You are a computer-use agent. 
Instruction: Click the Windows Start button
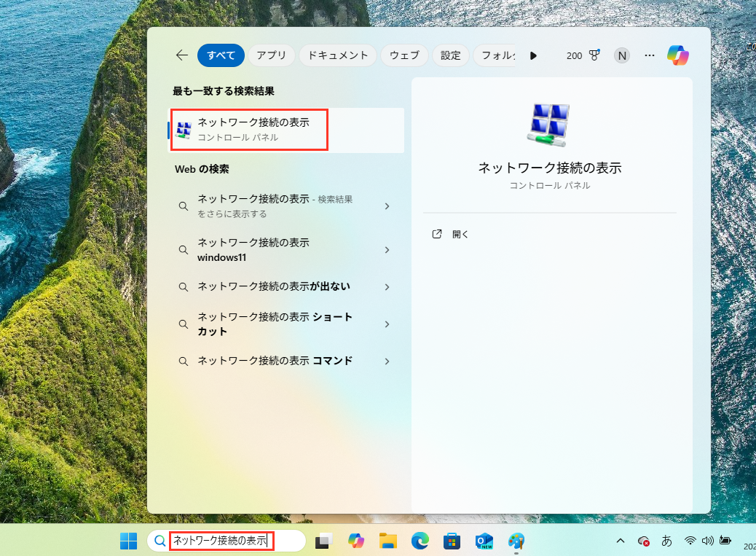(x=129, y=541)
